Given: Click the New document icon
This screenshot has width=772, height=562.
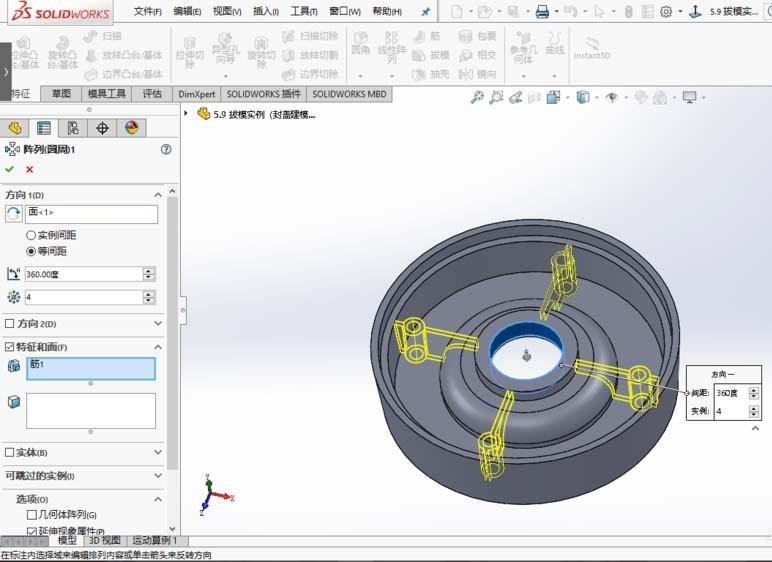Looking at the screenshot, I should coord(456,11).
